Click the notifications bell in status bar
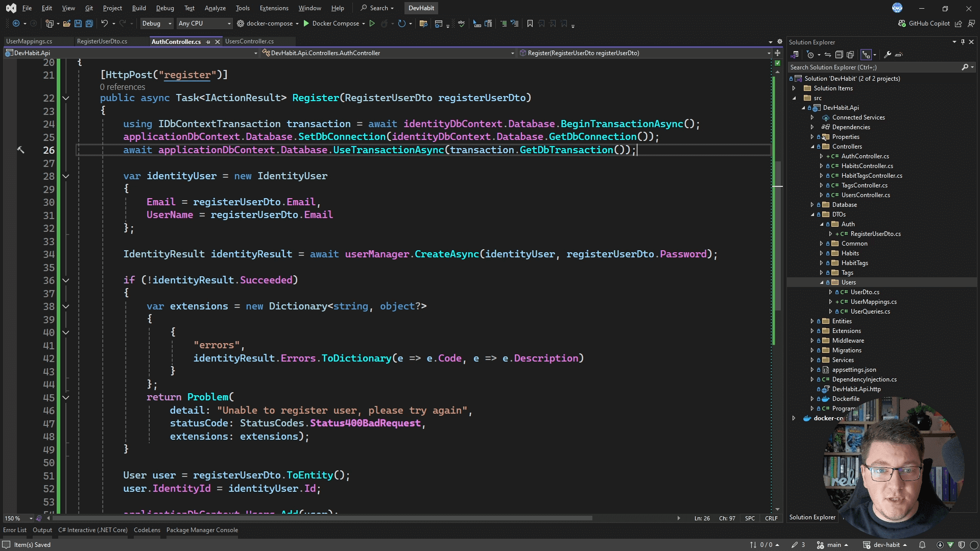Viewport: 980px width, 551px height. [923, 544]
